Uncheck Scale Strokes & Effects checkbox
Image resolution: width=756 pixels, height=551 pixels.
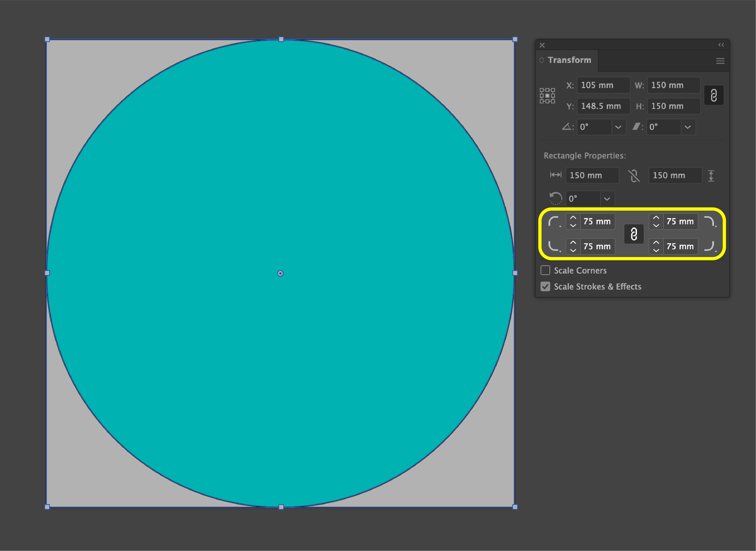545,286
